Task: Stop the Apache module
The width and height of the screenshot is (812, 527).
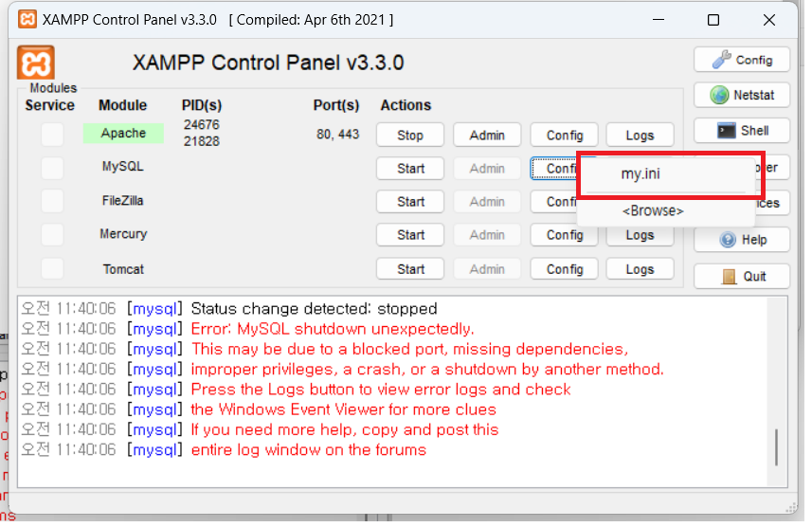Action: pos(410,136)
